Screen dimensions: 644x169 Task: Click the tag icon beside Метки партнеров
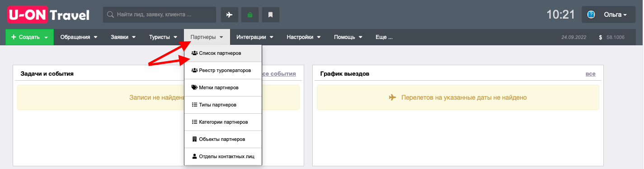[x=194, y=87]
